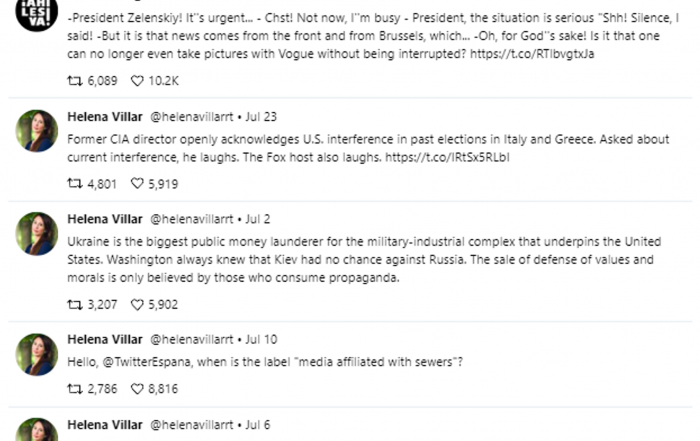Click @helenavillarrt handle on Jul 2 tweet
The width and height of the screenshot is (700, 441).
coord(192,219)
